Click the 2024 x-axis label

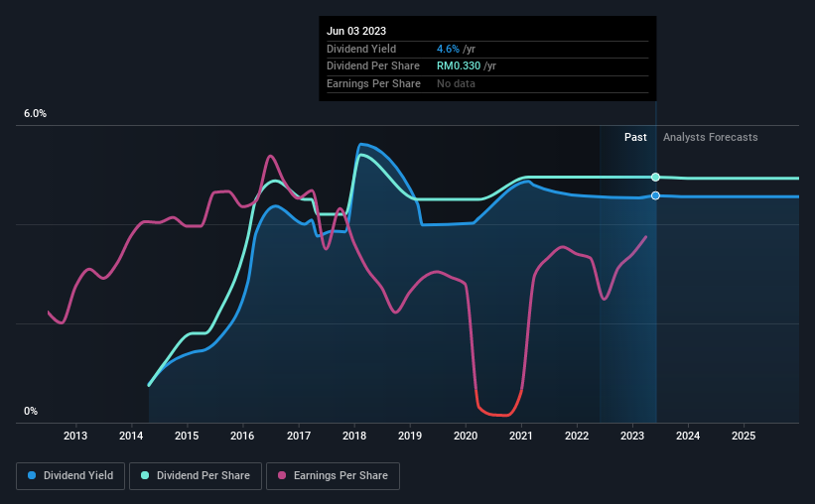coord(688,436)
